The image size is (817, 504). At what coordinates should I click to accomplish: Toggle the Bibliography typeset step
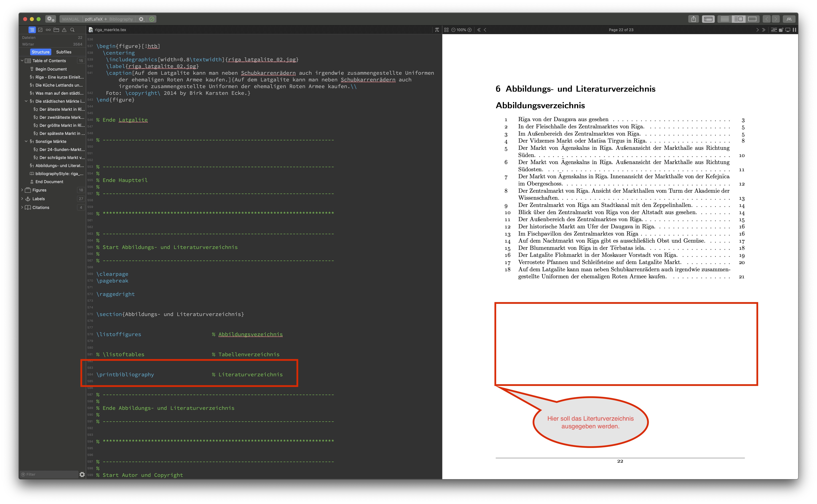[121, 19]
